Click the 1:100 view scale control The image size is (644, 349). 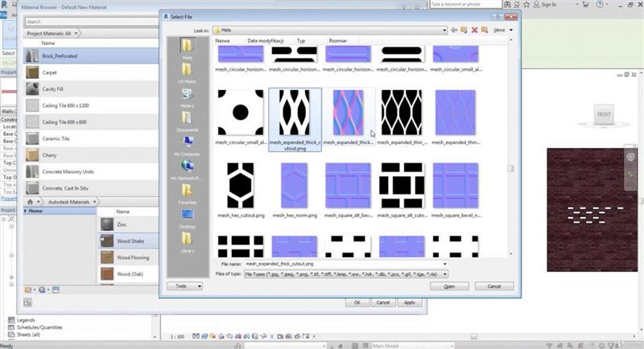pos(177,337)
